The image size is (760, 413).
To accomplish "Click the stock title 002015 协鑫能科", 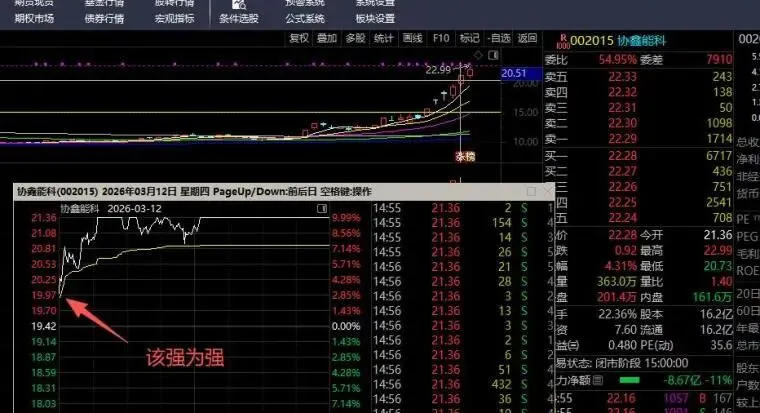I will (x=618, y=41).
